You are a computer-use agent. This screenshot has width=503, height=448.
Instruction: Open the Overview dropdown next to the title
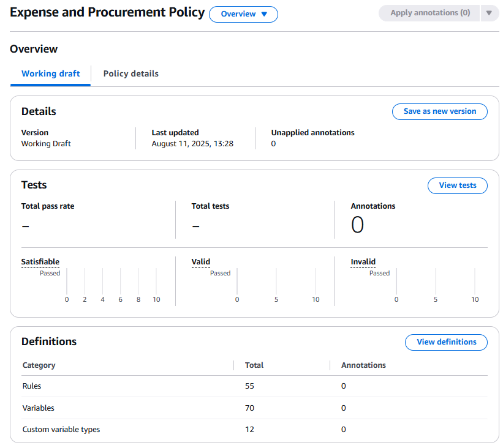coord(243,13)
